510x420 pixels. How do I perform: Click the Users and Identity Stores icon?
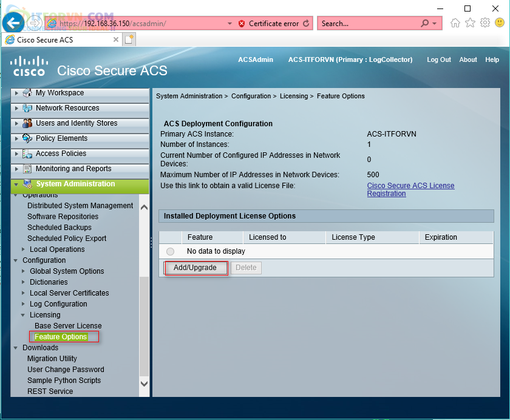[x=27, y=123]
